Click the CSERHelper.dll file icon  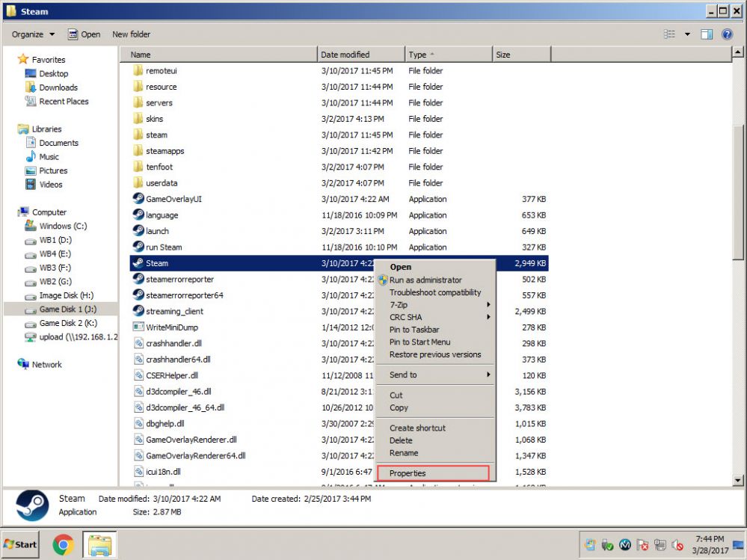(x=138, y=375)
